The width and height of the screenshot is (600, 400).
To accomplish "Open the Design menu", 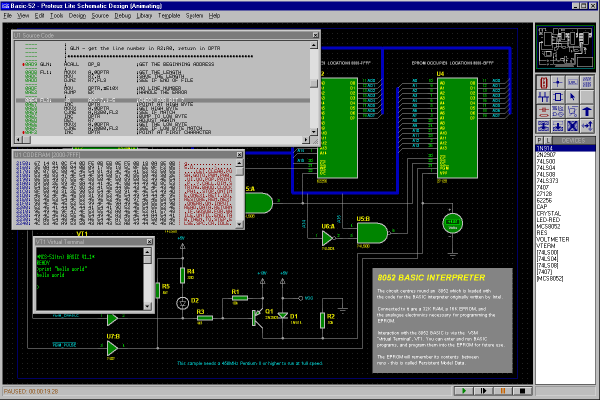I will tap(77, 16).
